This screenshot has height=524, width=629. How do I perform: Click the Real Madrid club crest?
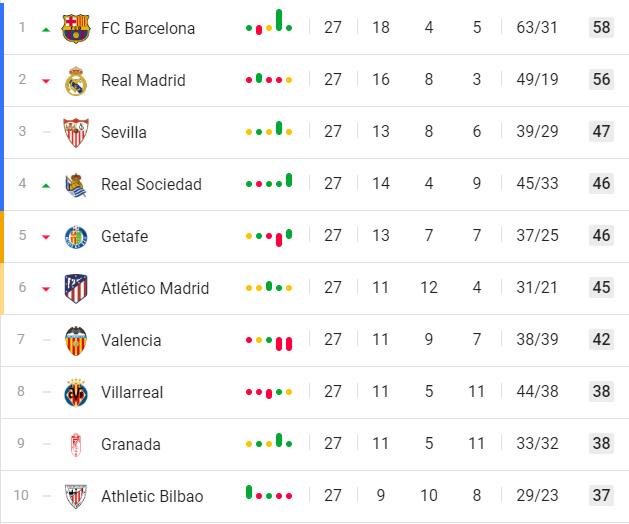tap(76, 81)
